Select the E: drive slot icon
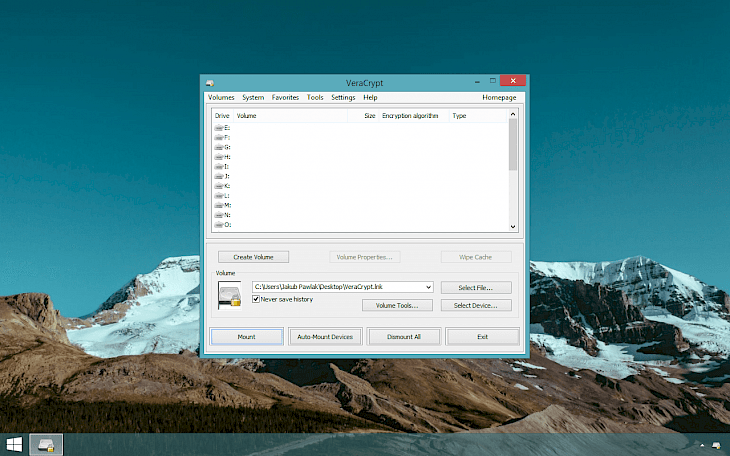 click(219, 128)
